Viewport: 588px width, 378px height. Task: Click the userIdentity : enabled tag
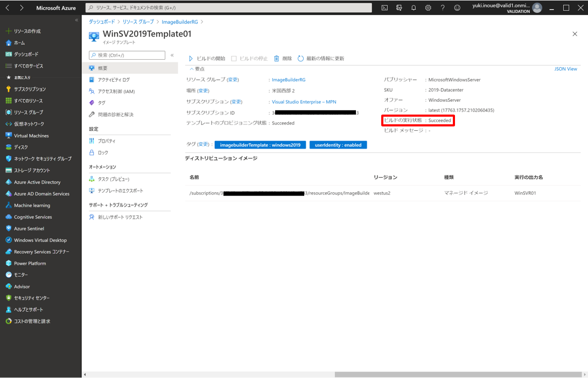point(338,145)
